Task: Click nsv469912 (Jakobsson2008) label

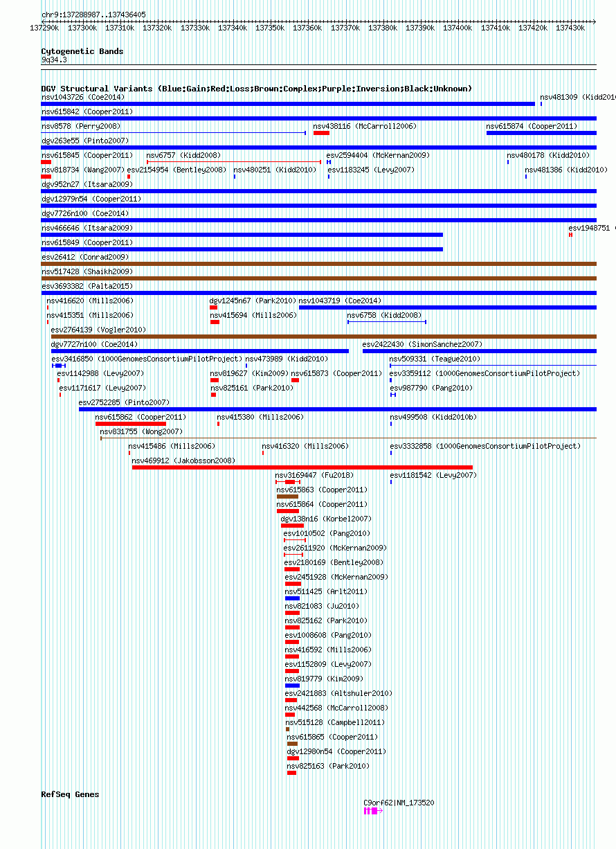Action: click(183, 461)
